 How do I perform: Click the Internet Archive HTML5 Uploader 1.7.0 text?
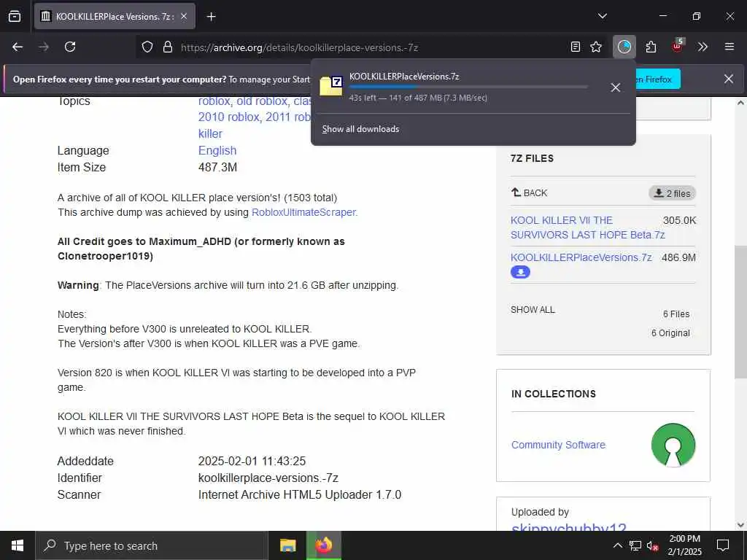pos(300,495)
